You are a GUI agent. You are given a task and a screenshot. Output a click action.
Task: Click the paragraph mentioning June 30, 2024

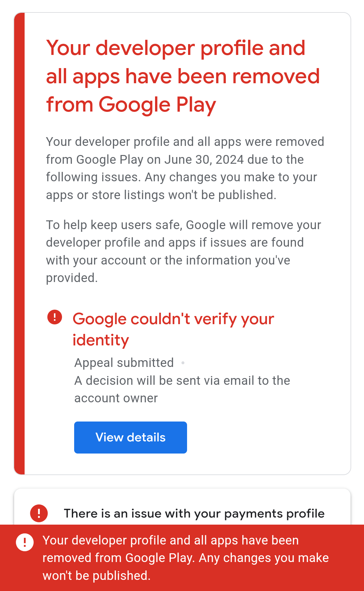point(185,159)
